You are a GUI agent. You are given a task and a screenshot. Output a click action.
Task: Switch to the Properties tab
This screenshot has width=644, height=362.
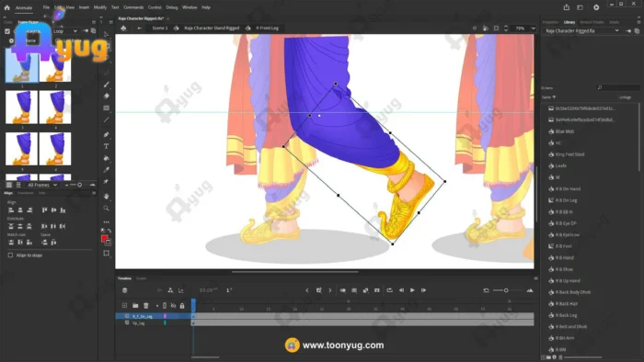tap(550, 22)
